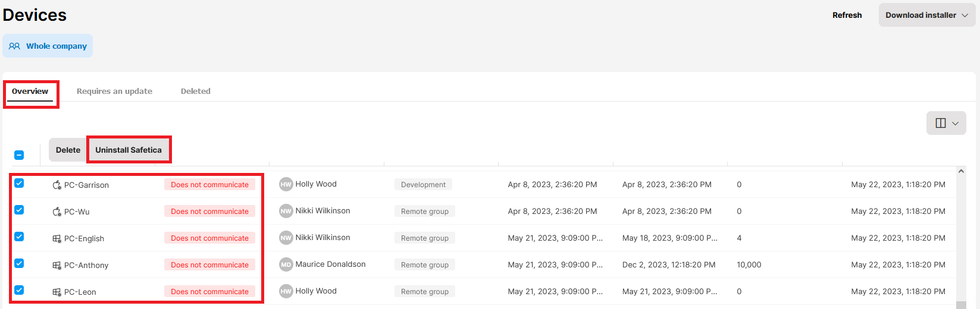
Task: Click the table scrollbar up arrow
Action: coord(961,171)
